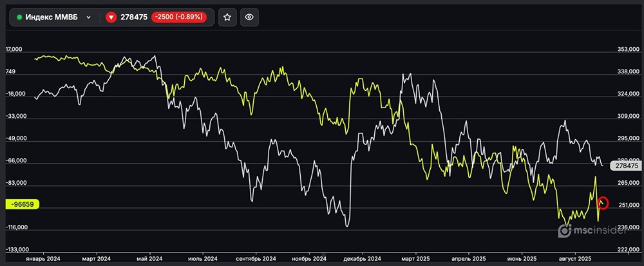
Task: Add Индекс ММВБ to favorites with star
Action: (x=227, y=18)
